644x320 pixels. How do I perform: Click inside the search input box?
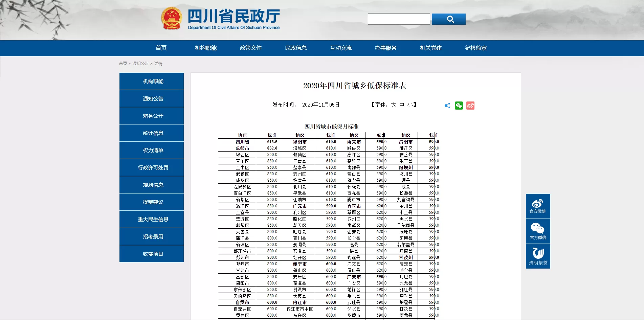click(399, 19)
